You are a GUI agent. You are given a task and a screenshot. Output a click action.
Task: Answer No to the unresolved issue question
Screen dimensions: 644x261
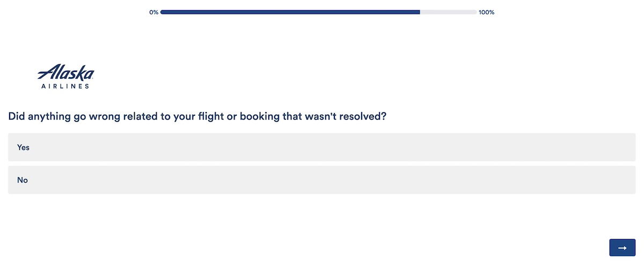click(x=321, y=180)
